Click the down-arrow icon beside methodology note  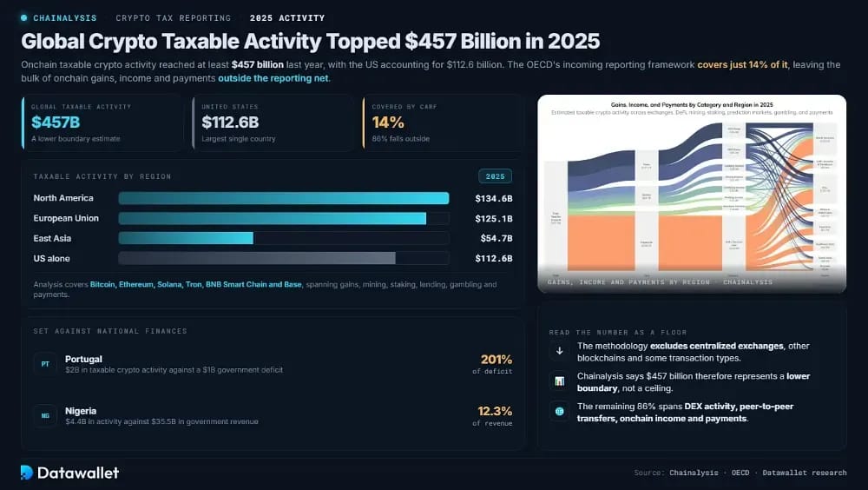(x=559, y=351)
